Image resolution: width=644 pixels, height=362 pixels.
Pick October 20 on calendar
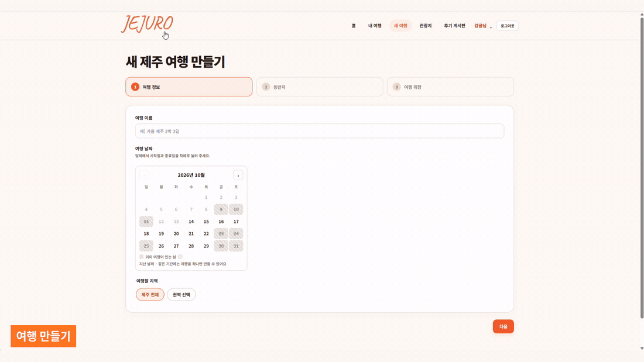coord(176,233)
